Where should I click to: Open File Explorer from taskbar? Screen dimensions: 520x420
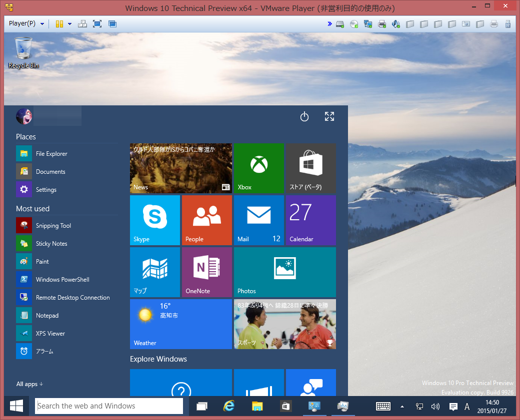pyautogui.click(x=257, y=406)
